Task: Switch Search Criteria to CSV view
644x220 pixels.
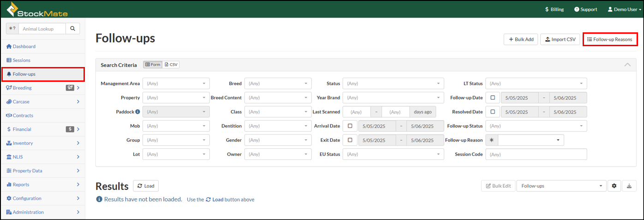Action: 171,65
